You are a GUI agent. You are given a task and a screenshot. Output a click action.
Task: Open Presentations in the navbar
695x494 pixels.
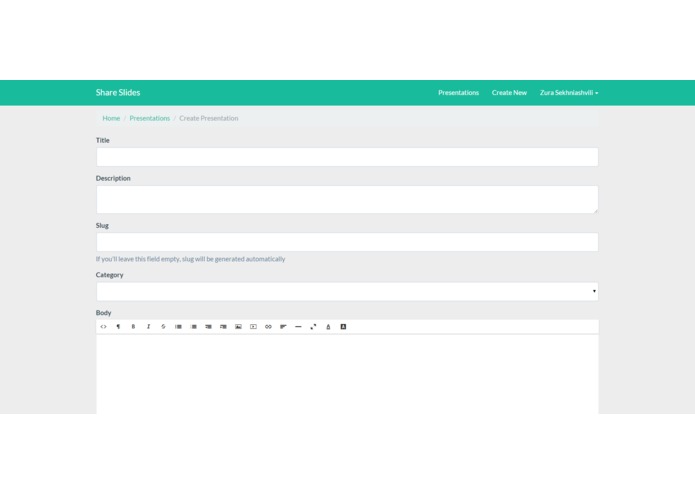click(x=458, y=93)
